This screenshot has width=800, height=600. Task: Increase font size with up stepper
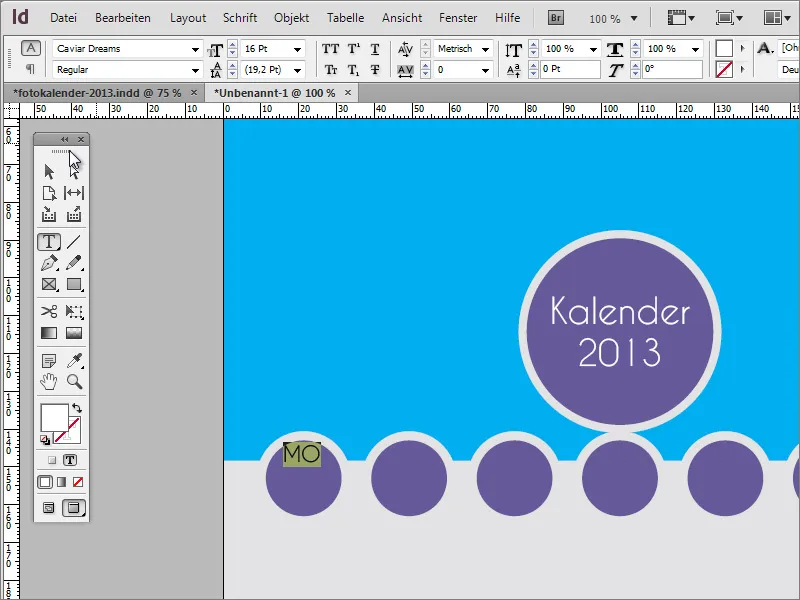point(233,45)
